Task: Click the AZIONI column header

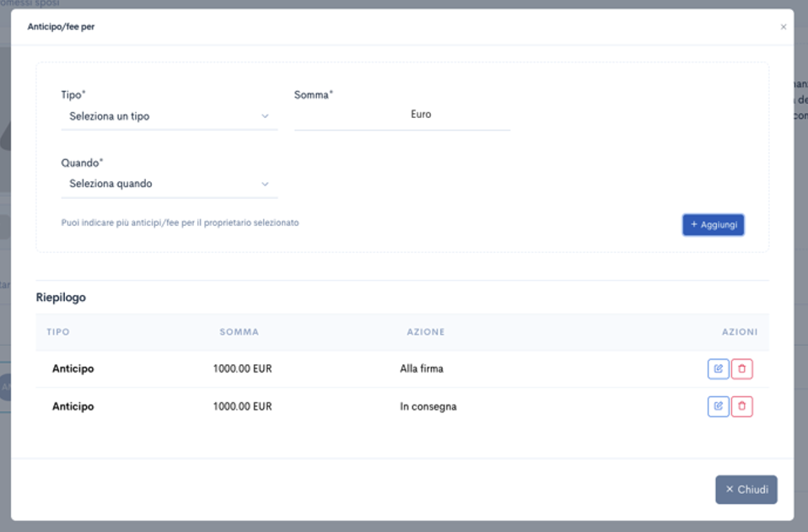Action: (x=739, y=332)
